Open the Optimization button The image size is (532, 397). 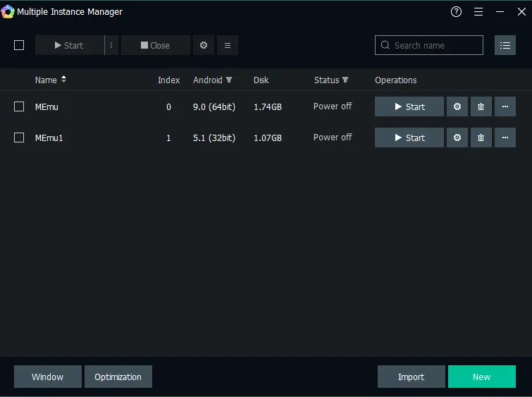(118, 377)
